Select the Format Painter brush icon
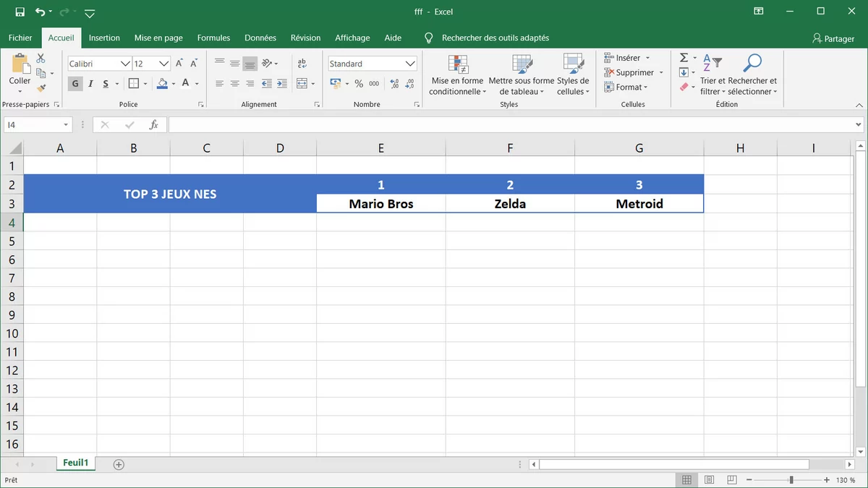Viewport: 868px width, 488px height. (x=41, y=87)
